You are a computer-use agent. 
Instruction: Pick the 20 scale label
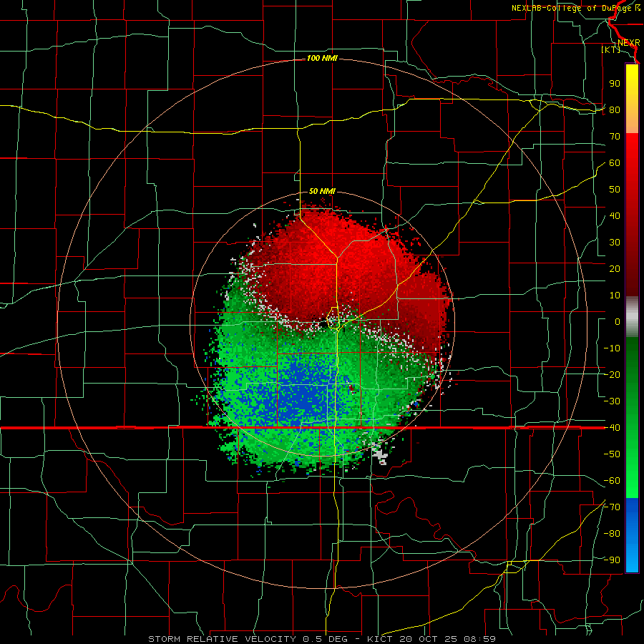pyautogui.click(x=615, y=269)
